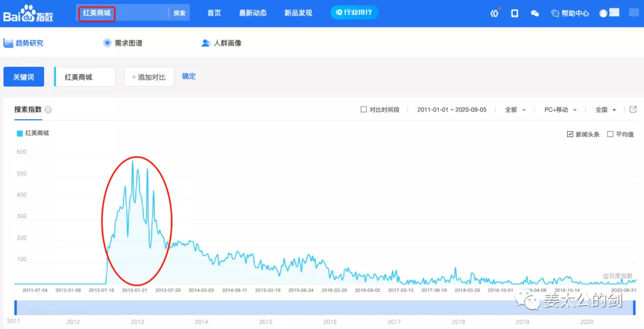Edit the 红美商城 keyword field
This screenshot has width=644, height=329.
coord(85,77)
